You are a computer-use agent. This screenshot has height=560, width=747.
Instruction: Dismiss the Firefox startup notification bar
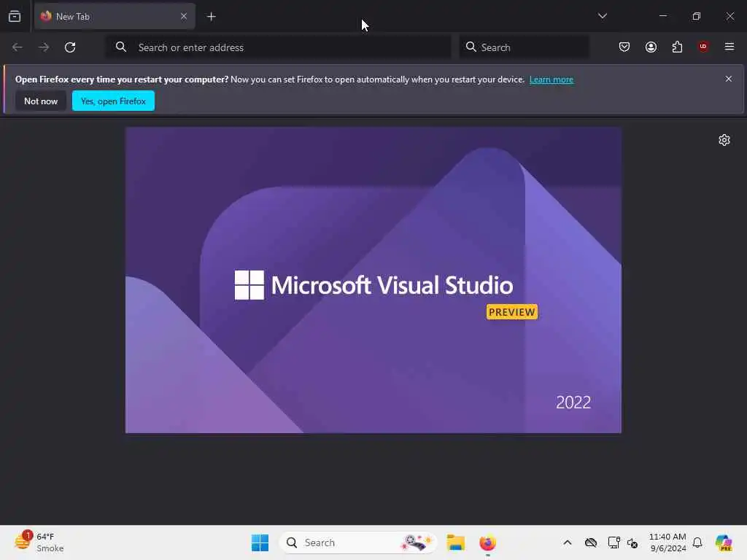(729, 79)
